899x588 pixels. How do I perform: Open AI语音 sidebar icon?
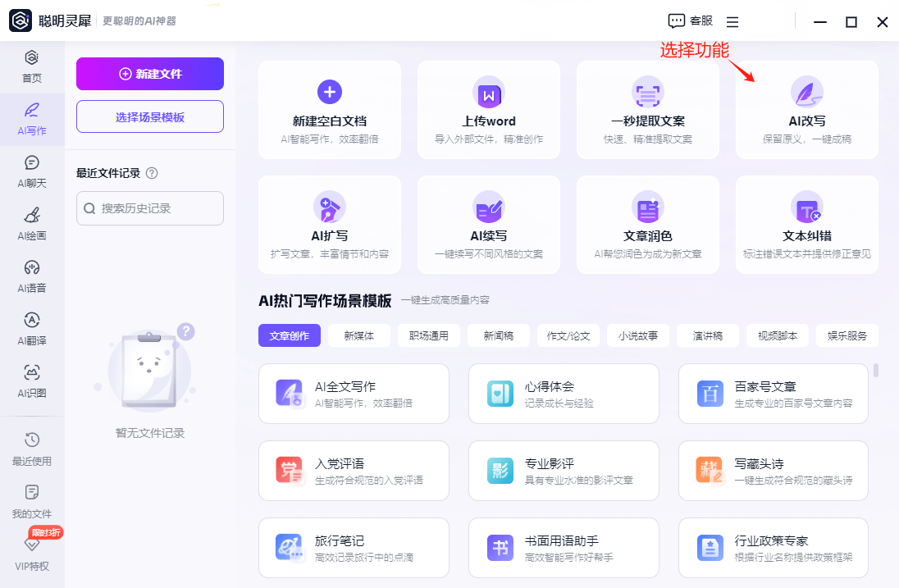click(x=32, y=276)
